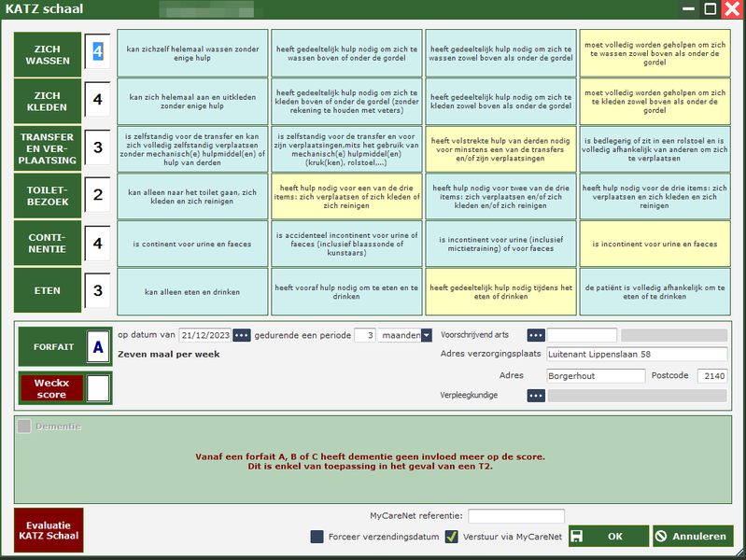Click the period number field showing 3

tap(365, 335)
